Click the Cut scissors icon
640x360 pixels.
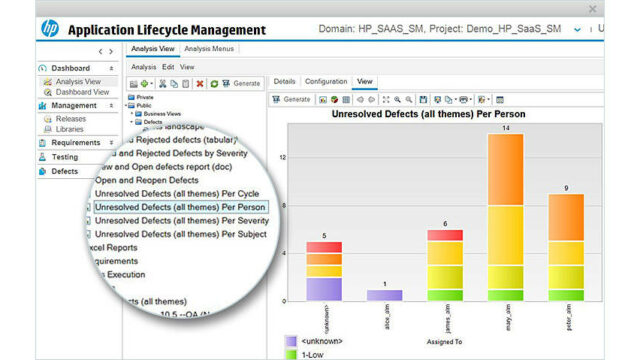click(162, 83)
